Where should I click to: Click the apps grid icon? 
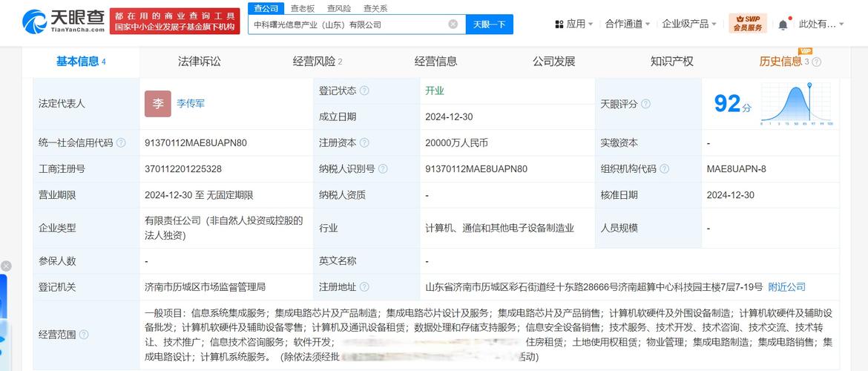tap(559, 24)
